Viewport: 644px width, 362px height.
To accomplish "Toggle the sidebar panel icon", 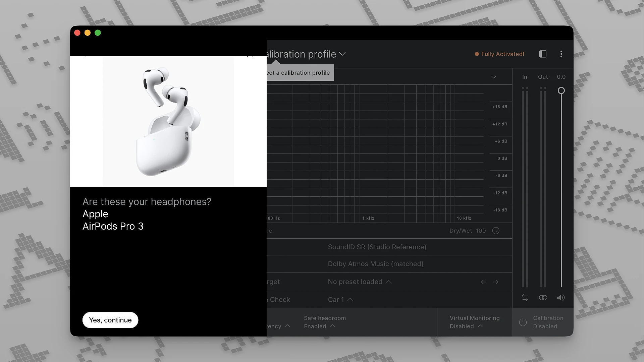I will [543, 54].
